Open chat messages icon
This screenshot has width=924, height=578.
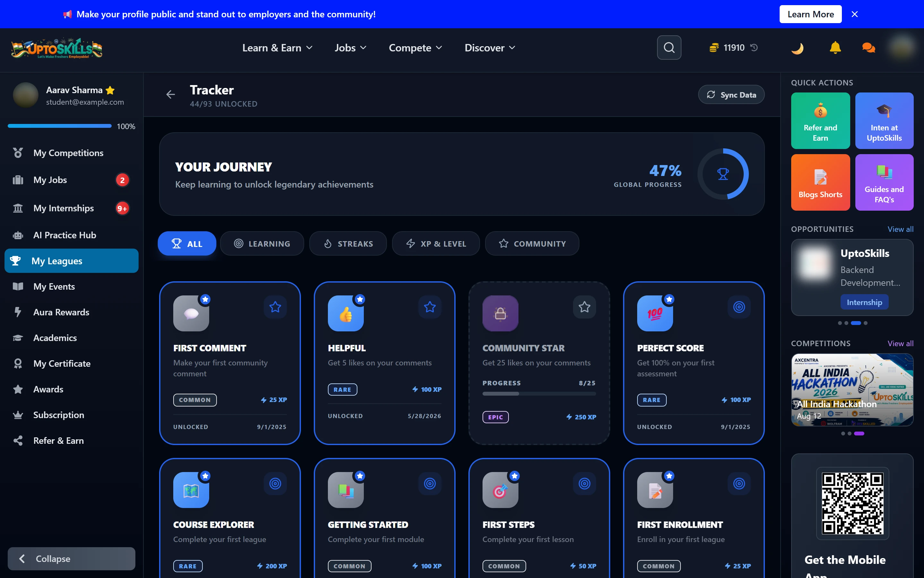tap(868, 48)
